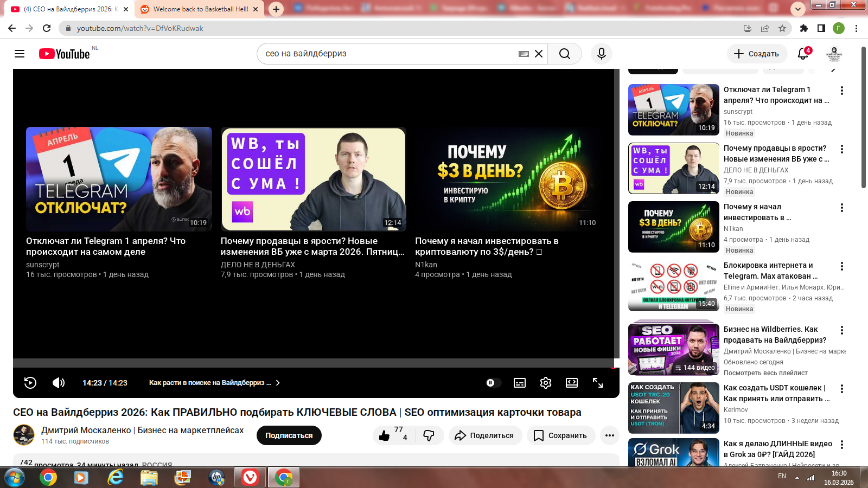Viewport: 868px width, 488px height.
Task: Close the "Welcome back to Basketball Hell!" tab
Action: pos(256,9)
